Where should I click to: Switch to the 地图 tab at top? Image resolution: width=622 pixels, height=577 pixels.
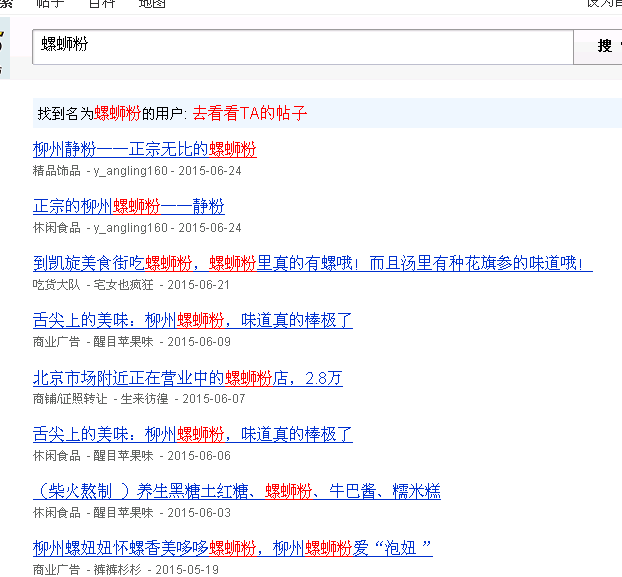coord(152,4)
